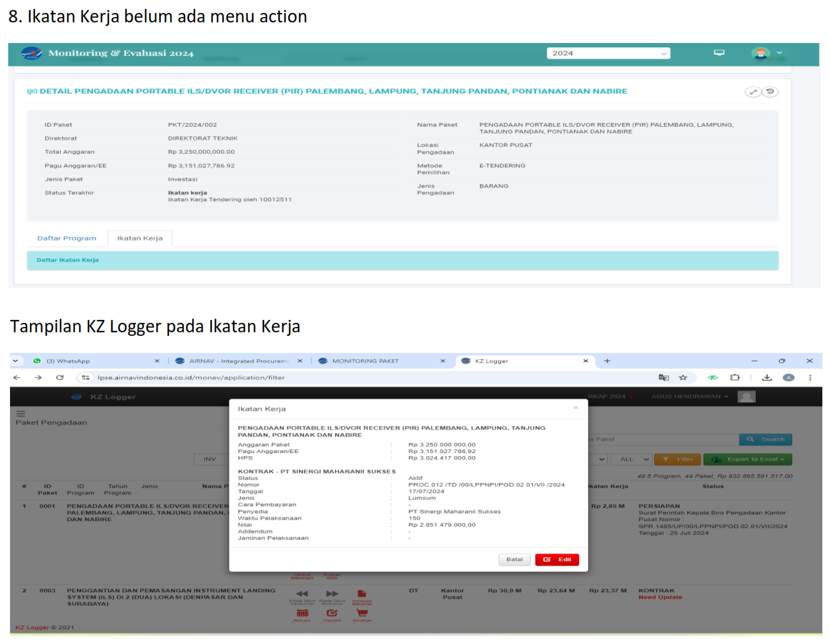Click the expand icon in detail panel header

pos(753,92)
